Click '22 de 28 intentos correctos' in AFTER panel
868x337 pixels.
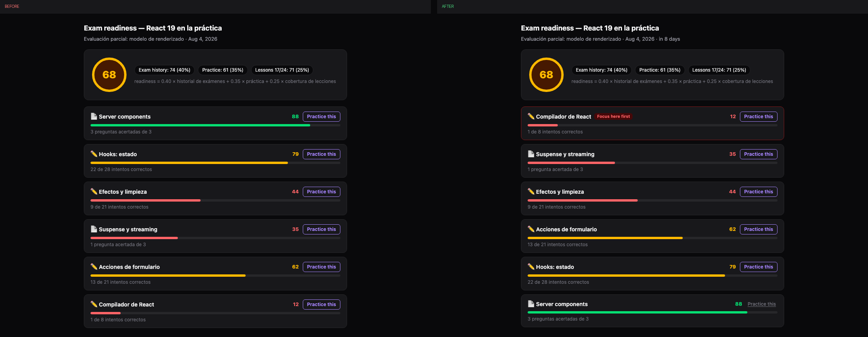click(x=558, y=282)
